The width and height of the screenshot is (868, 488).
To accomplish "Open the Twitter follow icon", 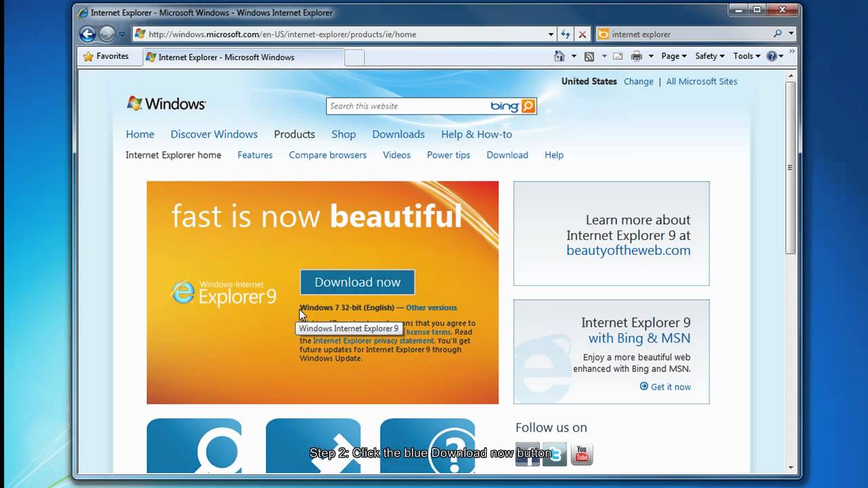I will tap(555, 454).
